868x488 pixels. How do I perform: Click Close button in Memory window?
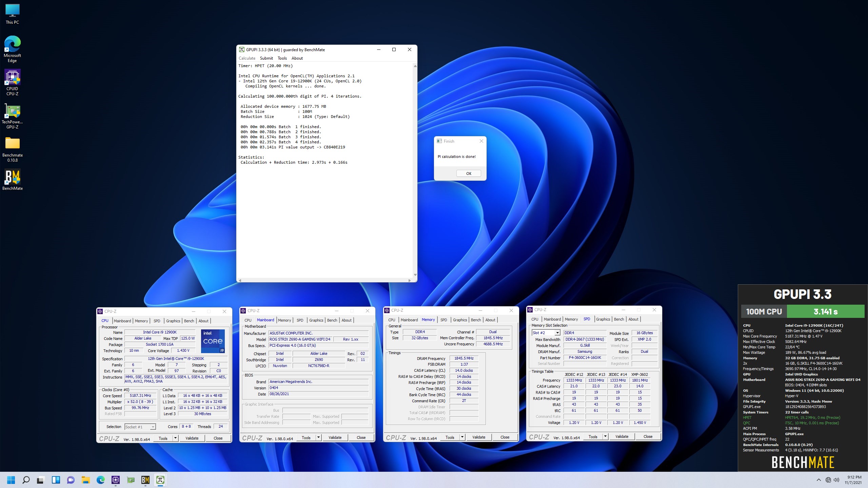coord(505,437)
